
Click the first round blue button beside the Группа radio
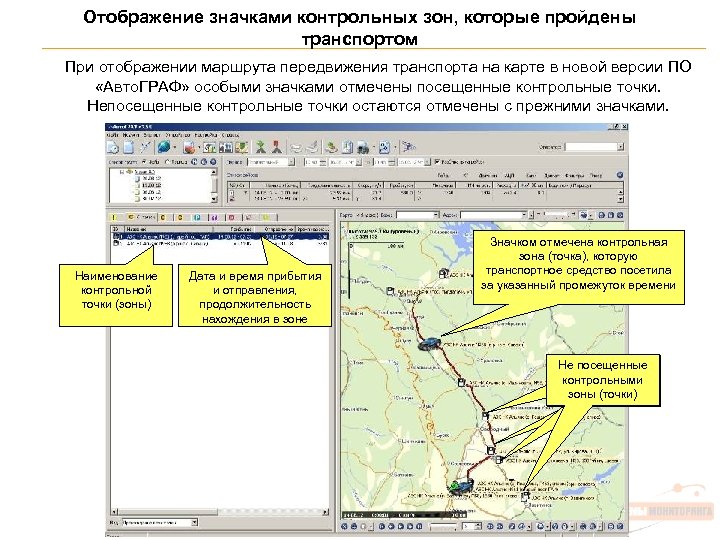[194, 162]
